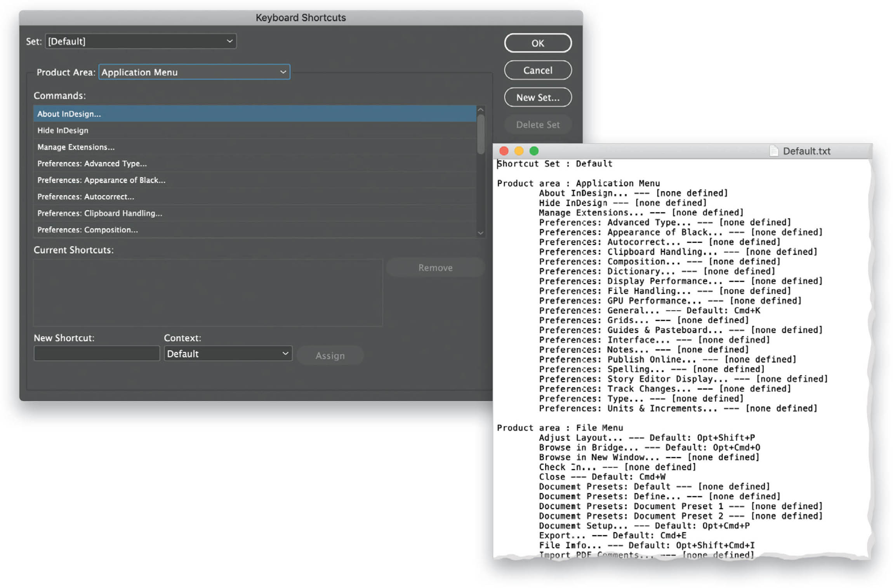The width and height of the screenshot is (893, 588).
Task: Click the Commands list scroll-up arrow
Action: (x=481, y=110)
